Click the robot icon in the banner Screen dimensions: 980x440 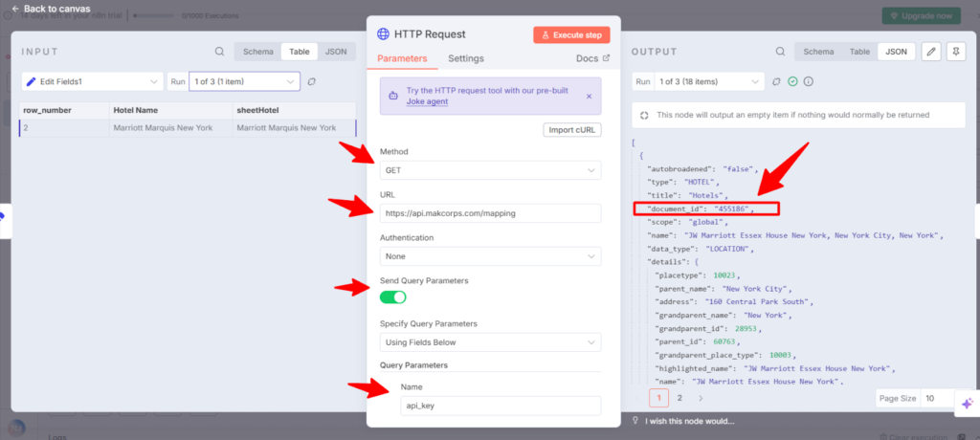pos(393,97)
